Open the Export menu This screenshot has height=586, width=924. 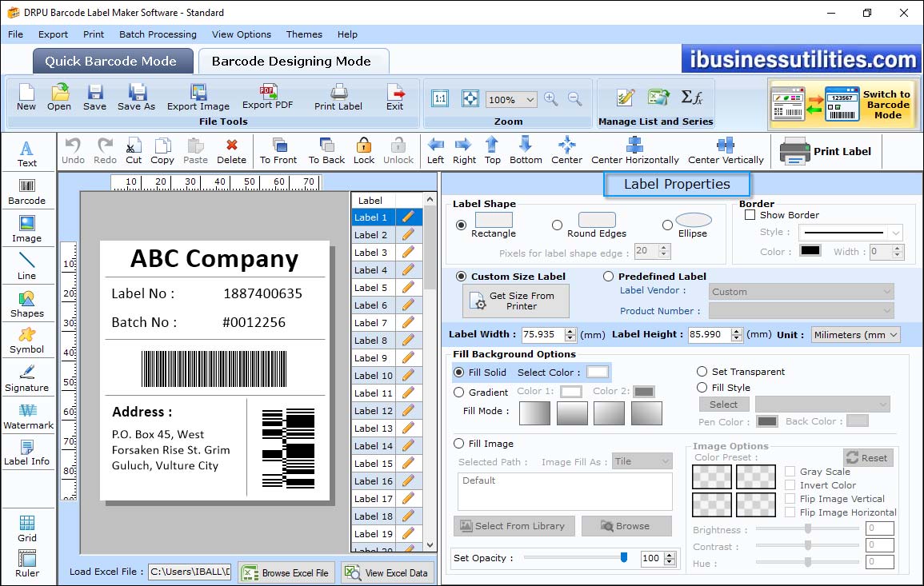[x=53, y=34]
